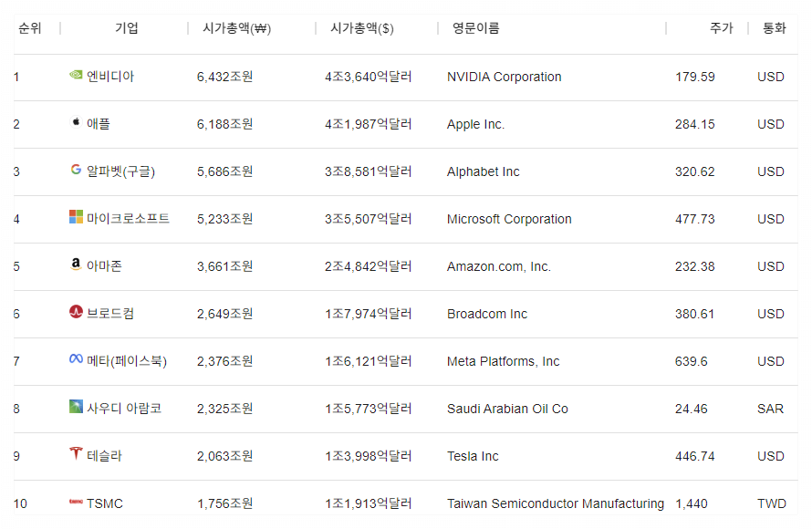
Task: Select the 2조4,842억달러 cell
Action: coord(369,266)
